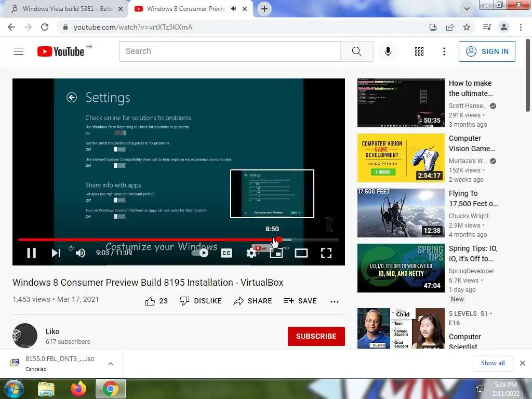Close the Windows 8 Consumer Preview tab
The image size is (532, 399).
[245, 9]
